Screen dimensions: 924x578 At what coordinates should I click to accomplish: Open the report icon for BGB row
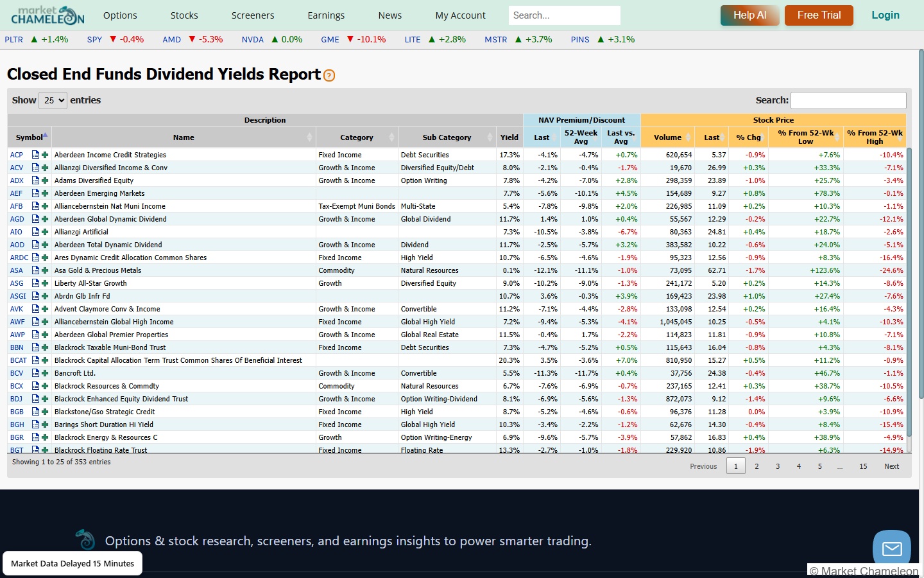click(x=36, y=412)
